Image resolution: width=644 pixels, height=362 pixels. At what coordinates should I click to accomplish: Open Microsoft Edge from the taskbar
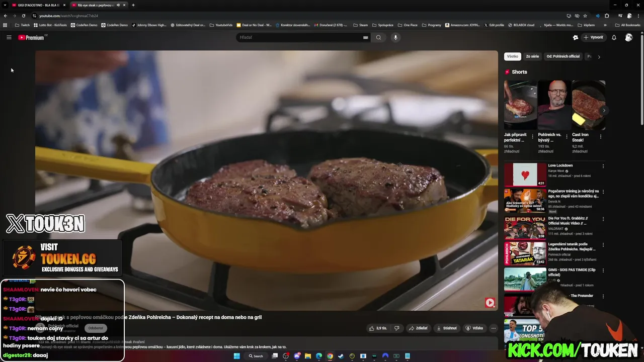pyautogui.click(x=318, y=356)
